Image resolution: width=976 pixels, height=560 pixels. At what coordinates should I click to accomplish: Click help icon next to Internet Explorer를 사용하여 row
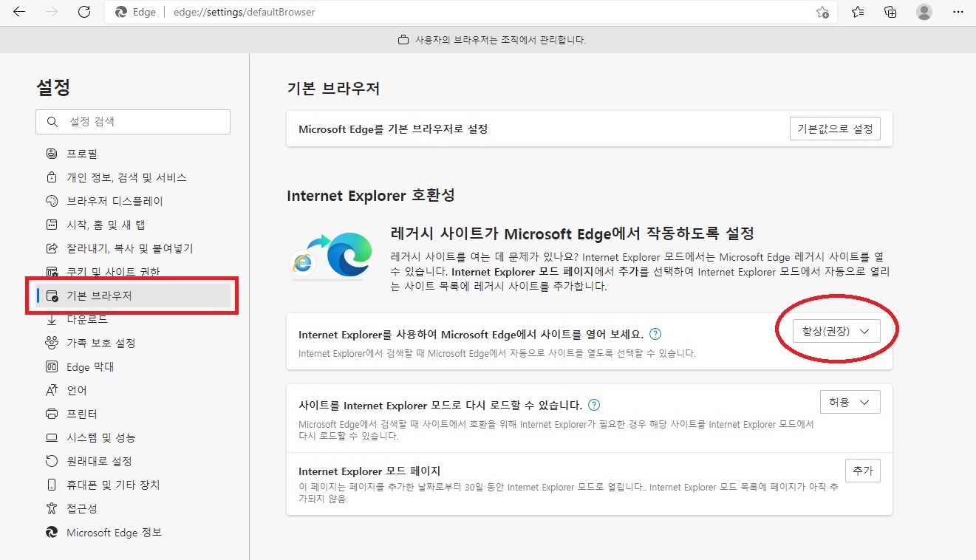[x=655, y=334]
